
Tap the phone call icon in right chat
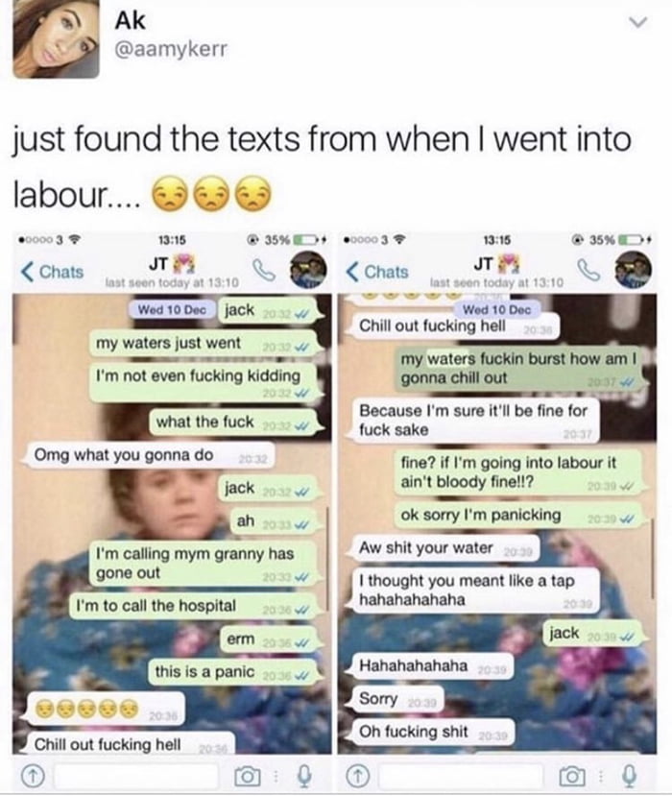click(x=588, y=271)
